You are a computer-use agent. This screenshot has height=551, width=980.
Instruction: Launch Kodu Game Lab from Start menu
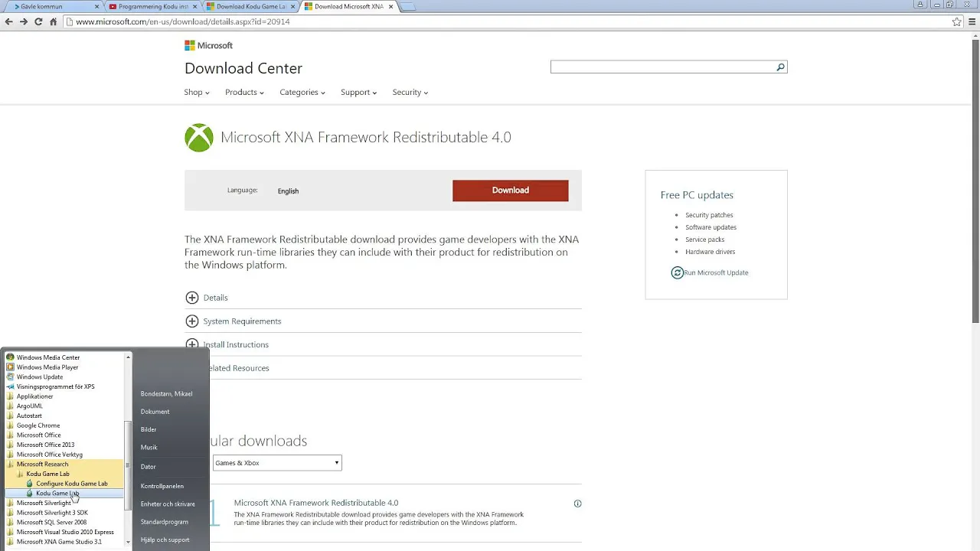click(57, 494)
